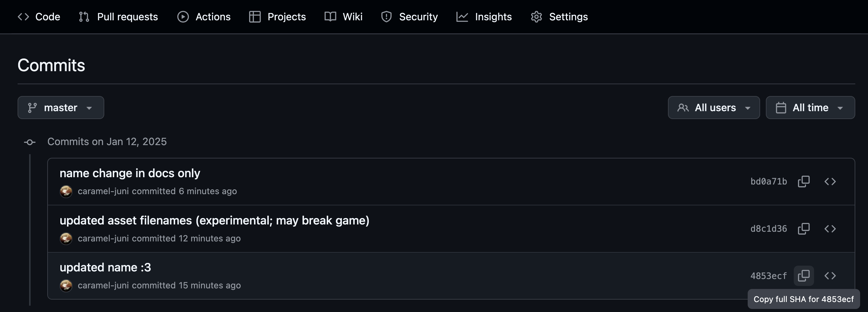Image resolution: width=868 pixels, height=312 pixels.
Task: Open the Actions tab
Action: [x=204, y=17]
